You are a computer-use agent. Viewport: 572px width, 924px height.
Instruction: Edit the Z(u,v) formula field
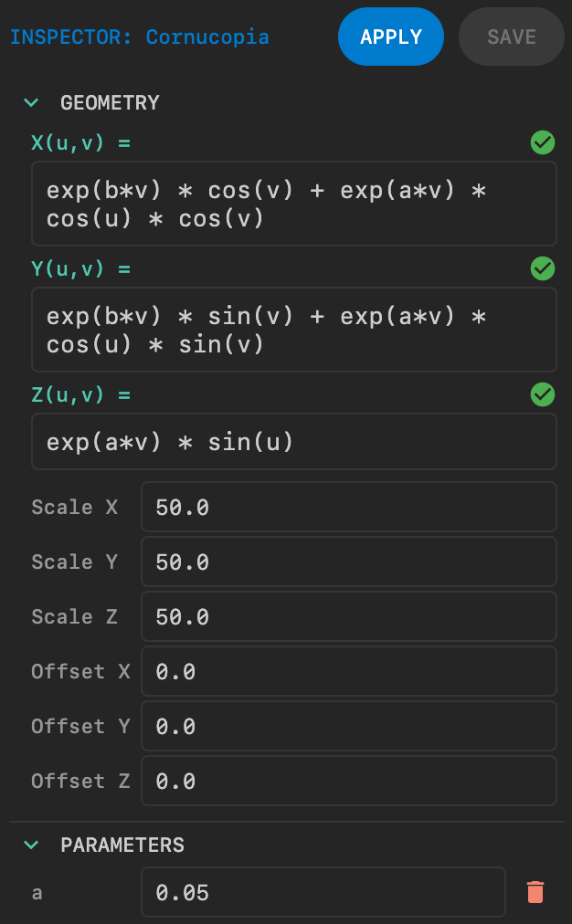tap(293, 442)
